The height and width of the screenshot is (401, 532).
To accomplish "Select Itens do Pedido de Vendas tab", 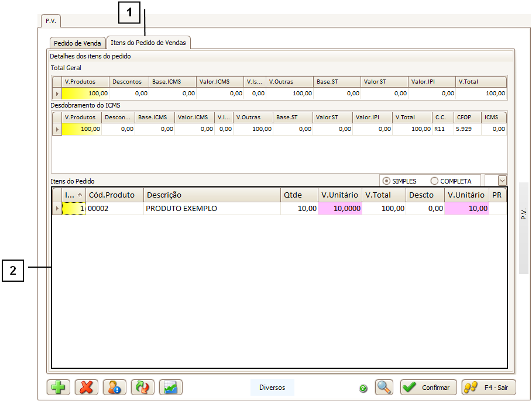I will pos(148,43).
